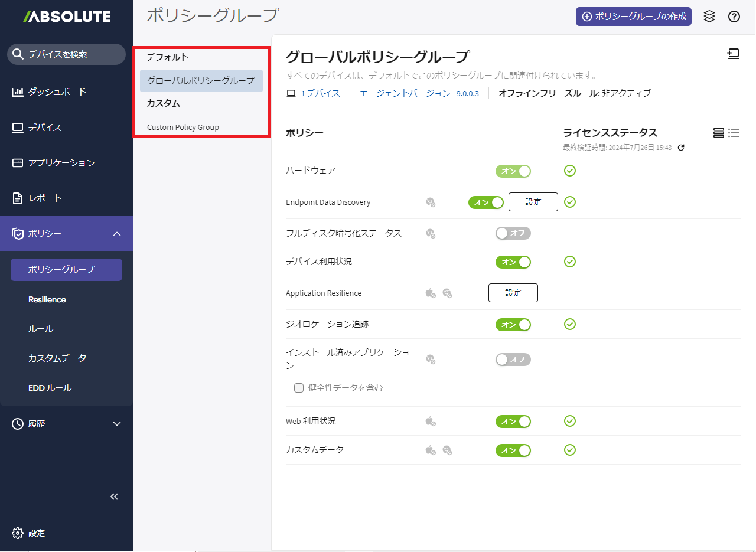Click green check in Endpoint Data Discovery row

569,202
